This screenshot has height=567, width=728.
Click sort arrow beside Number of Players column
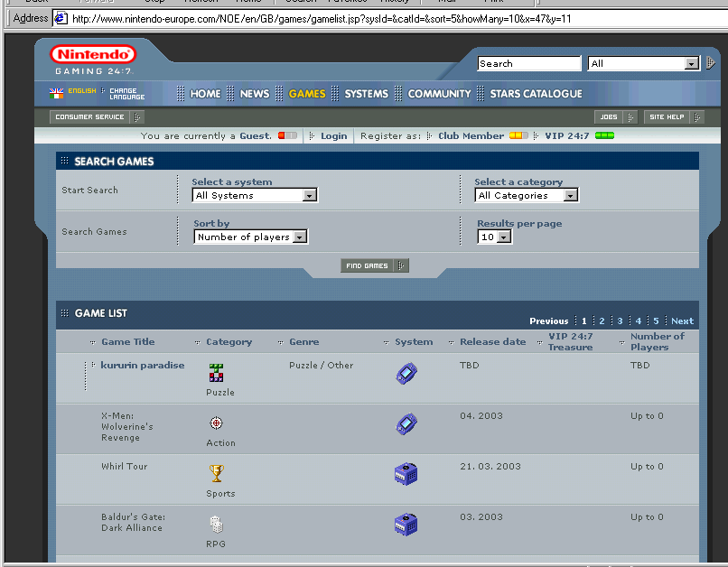pyautogui.click(x=622, y=342)
